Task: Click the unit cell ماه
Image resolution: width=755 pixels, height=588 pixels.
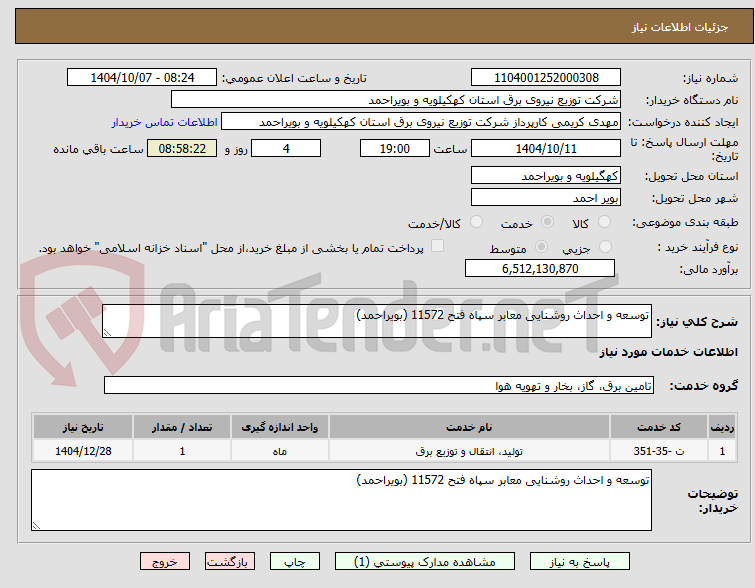Action: [x=280, y=451]
